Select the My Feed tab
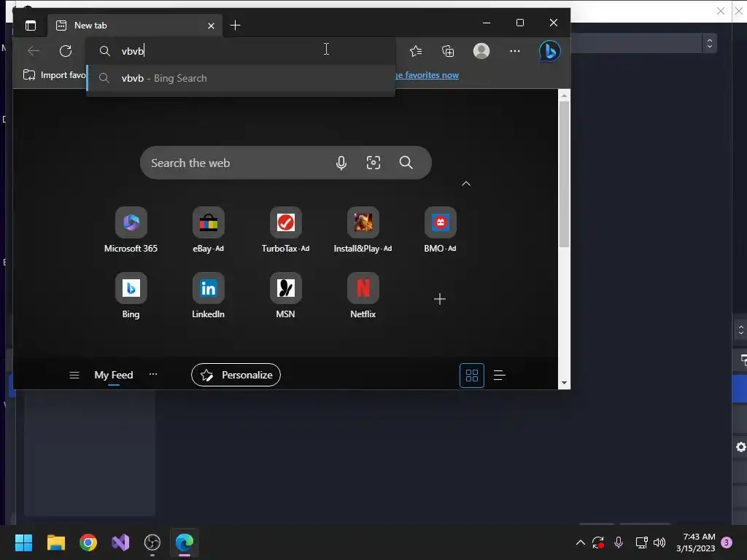 point(113,376)
